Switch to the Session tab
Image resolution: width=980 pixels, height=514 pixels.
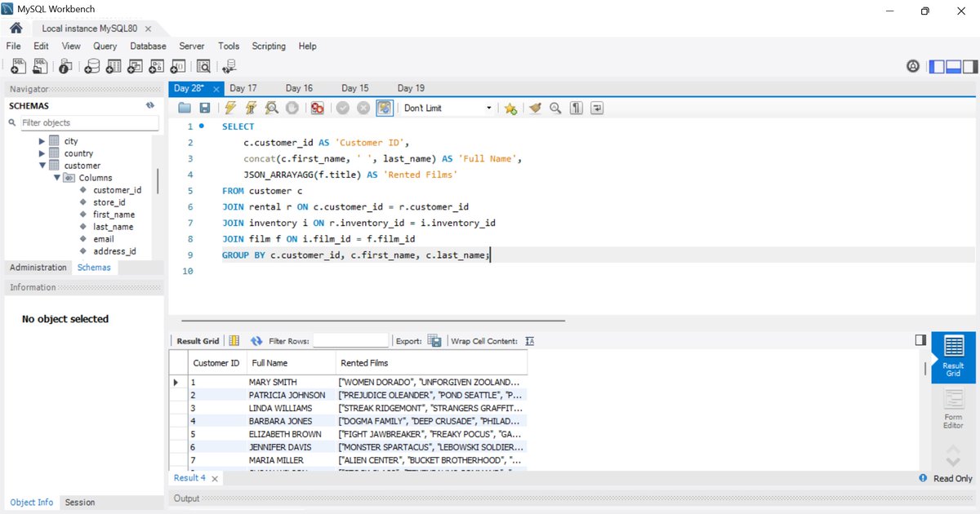click(80, 503)
